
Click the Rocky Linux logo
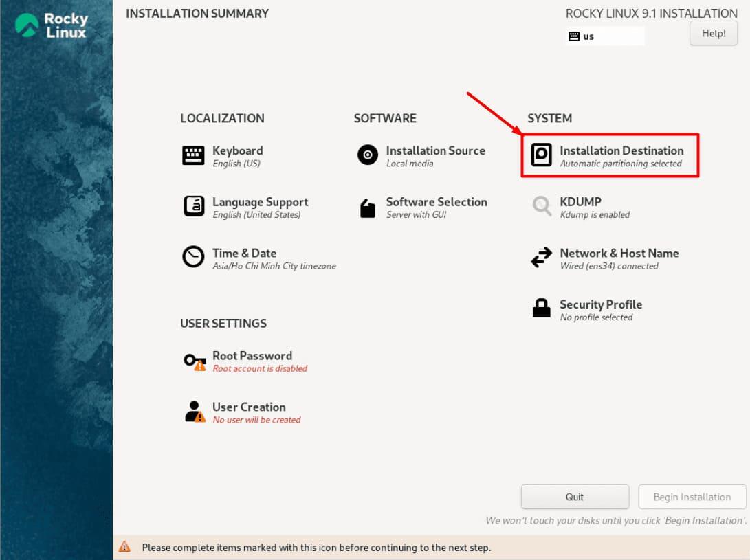pyautogui.click(x=51, y=25)
